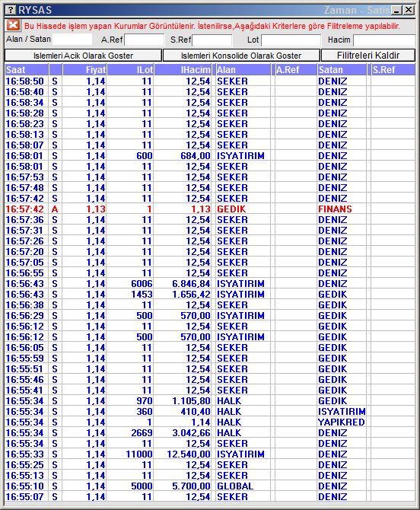
Task: Focus the Lot filter field
Action: point(291,40)
